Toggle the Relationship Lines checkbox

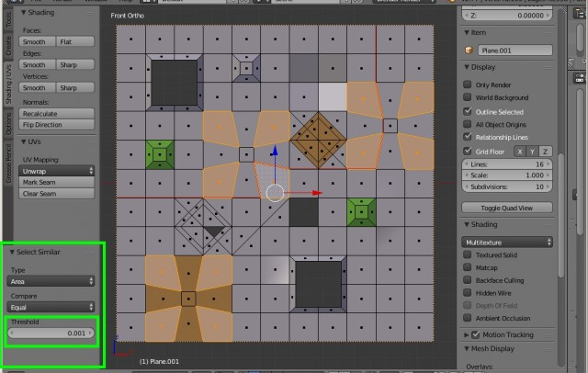coord(468,137)
